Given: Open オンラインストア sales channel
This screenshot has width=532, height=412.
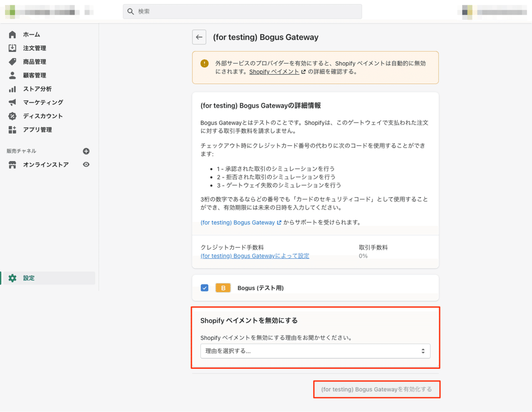Looking at the screenshot, I should [x=46, y=165].
